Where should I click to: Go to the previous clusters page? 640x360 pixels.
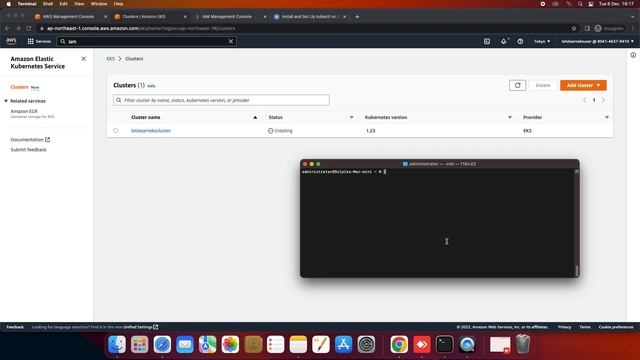point(584,100)
